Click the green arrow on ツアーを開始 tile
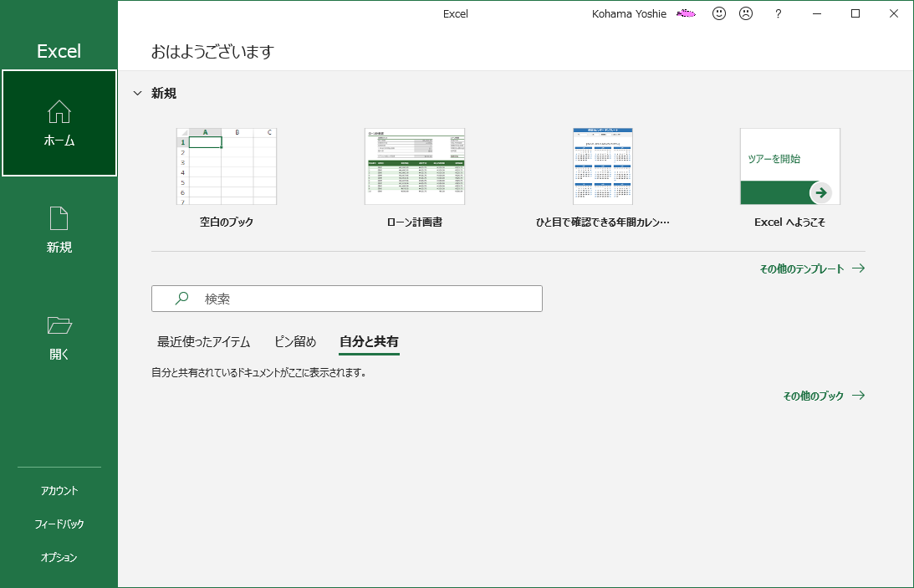The width and height of the screenshot is (914, 588). click(820, 193)
